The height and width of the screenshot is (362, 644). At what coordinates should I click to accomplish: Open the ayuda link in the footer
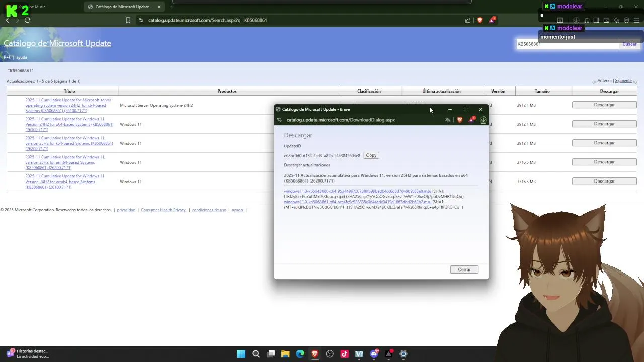click(x=237, y=210)
